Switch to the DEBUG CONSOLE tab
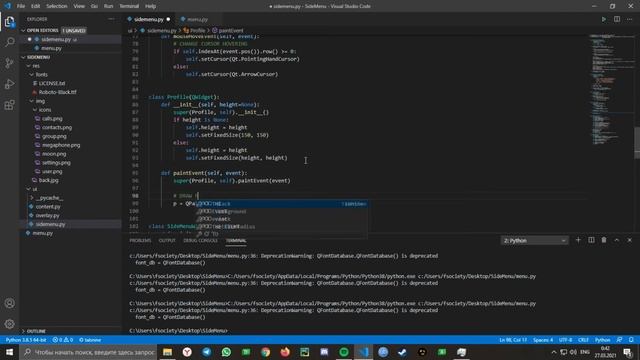Screen dimensions: 640x360 [x=200, y=240]
